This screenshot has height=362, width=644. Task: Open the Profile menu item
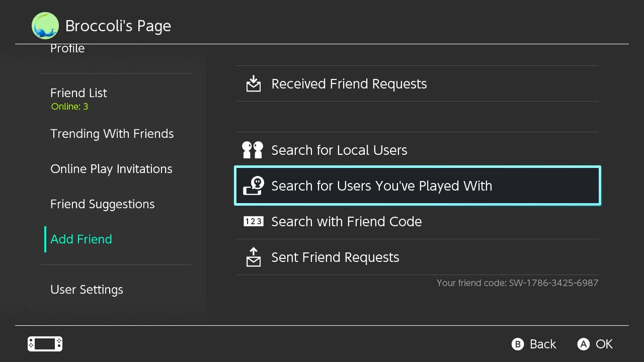tap(67, 49)
